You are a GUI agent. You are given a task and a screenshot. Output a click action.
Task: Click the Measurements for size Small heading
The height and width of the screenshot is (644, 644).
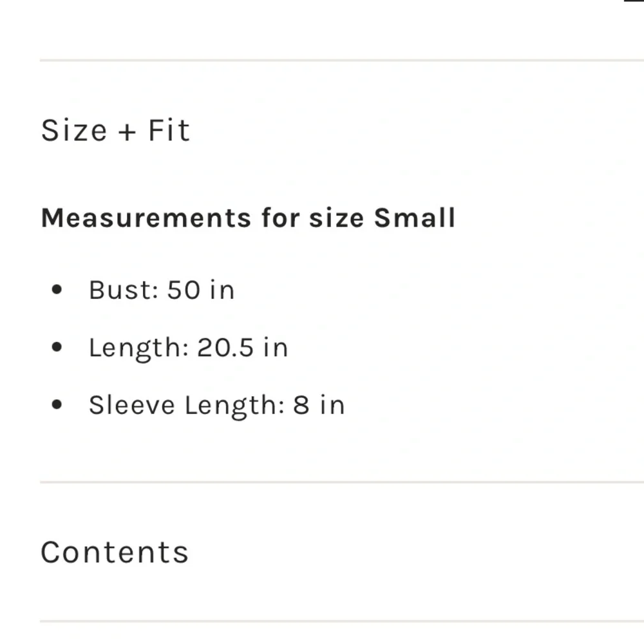(248, 218)
